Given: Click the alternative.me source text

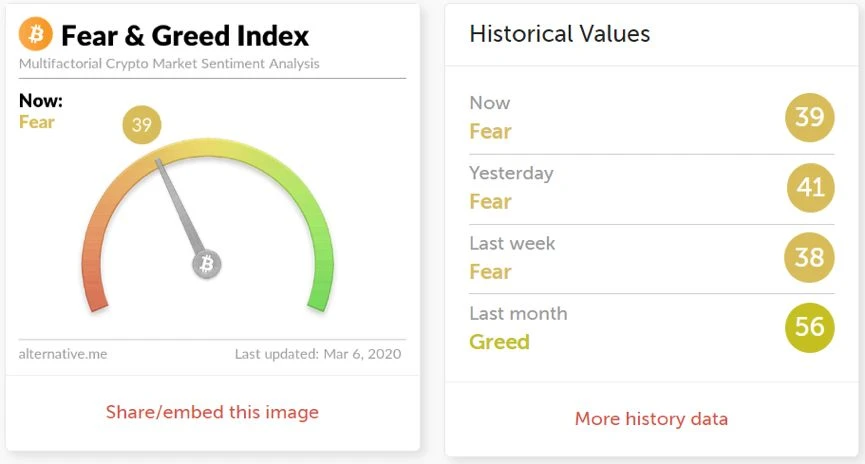Looking at the screenshot, I should tap(63, 354).
